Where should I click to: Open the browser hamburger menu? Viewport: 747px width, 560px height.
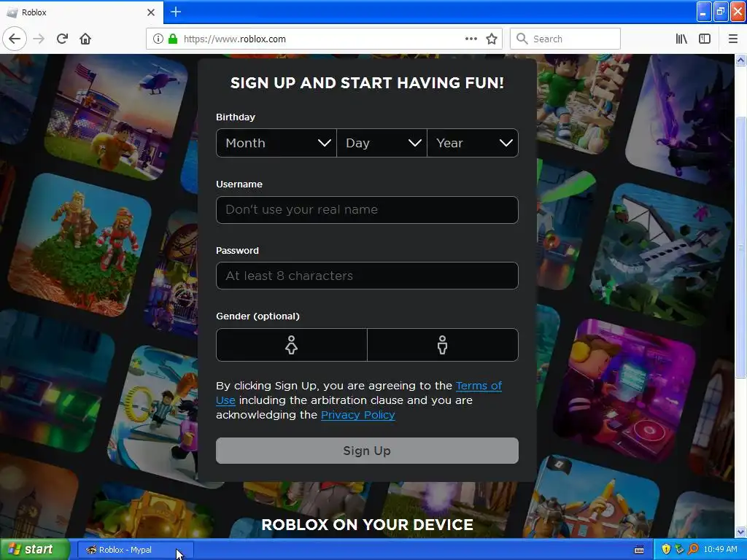(732, 39)
